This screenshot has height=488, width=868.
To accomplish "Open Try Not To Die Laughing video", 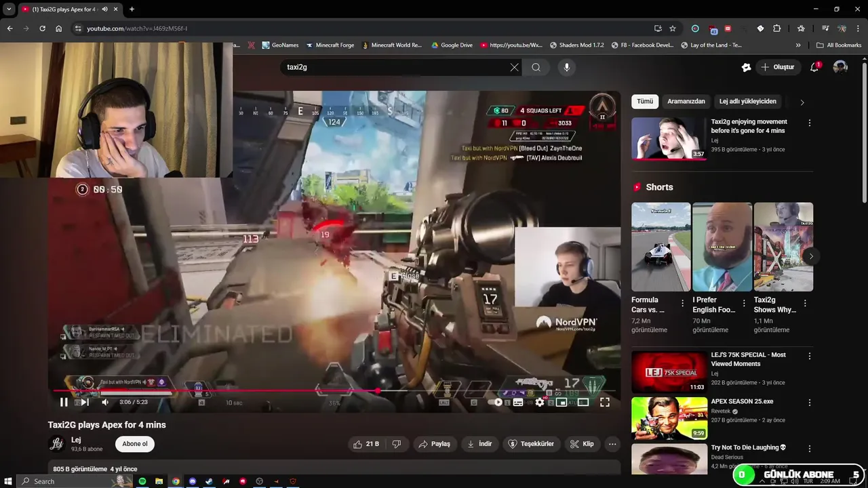I will tap(669, 460).
